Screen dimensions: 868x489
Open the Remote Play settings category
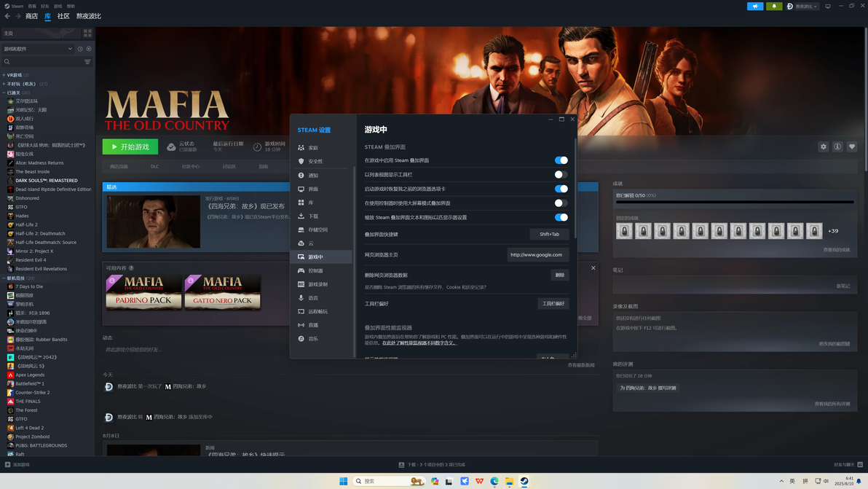coord(321,311)
